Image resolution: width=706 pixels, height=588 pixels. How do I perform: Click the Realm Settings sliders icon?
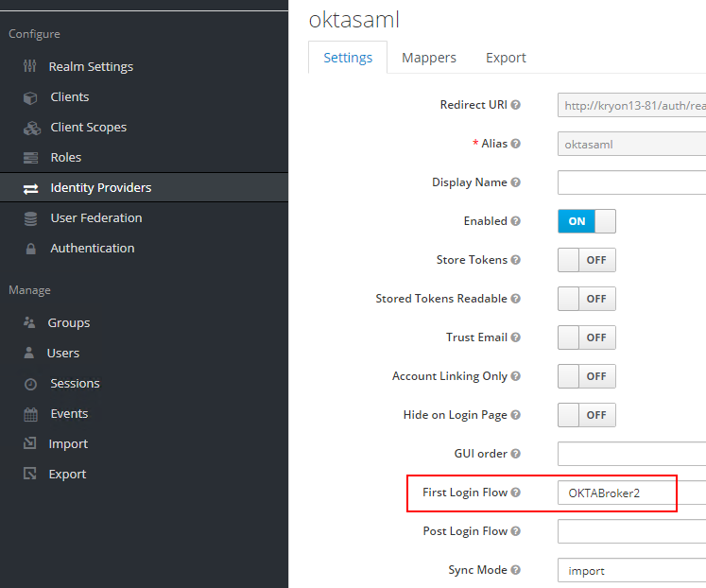coord(29,67)
